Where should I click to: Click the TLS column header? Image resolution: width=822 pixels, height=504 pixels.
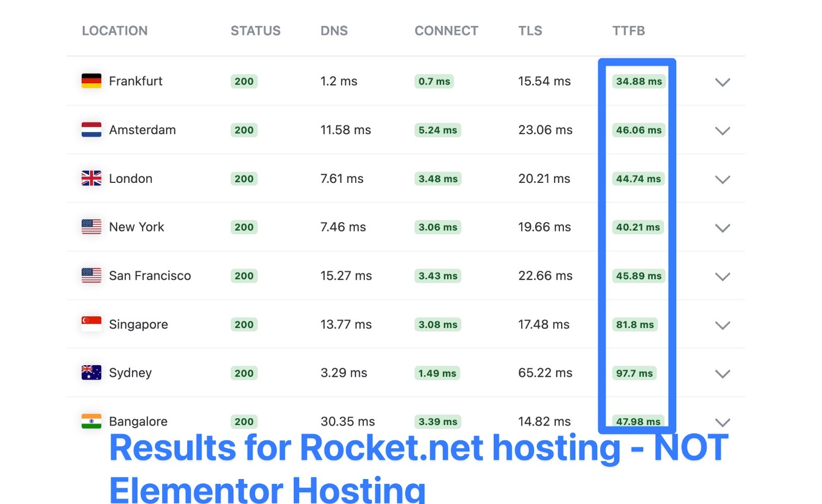530,31
